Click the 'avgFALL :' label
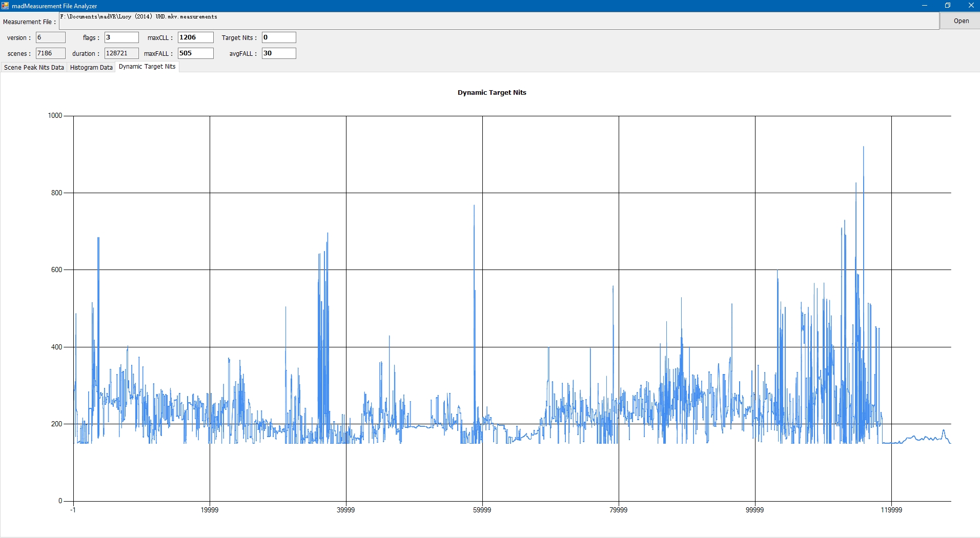The width and height of the screenshot is (980, 538). pyautogui.click(x=243, y=53)
